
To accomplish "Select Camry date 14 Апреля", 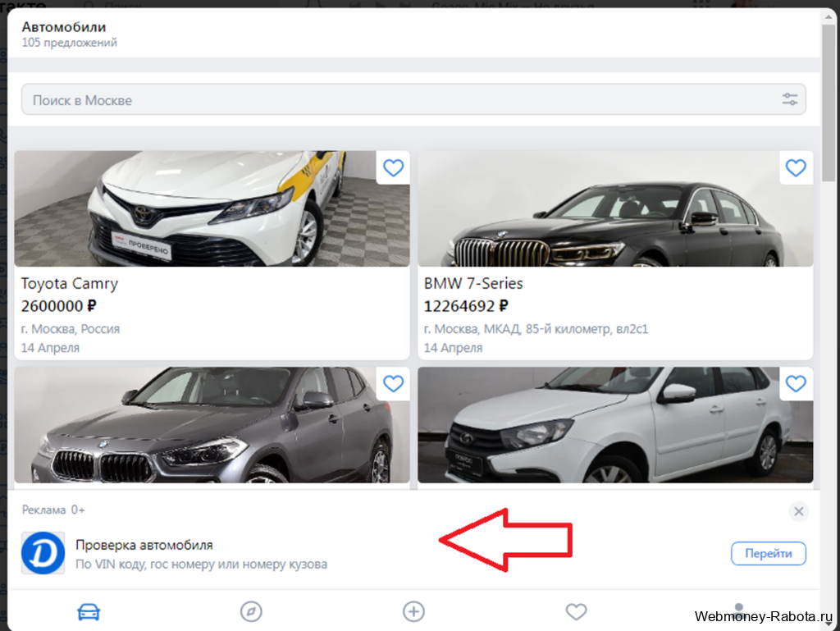I will click(x=50, y=348).
